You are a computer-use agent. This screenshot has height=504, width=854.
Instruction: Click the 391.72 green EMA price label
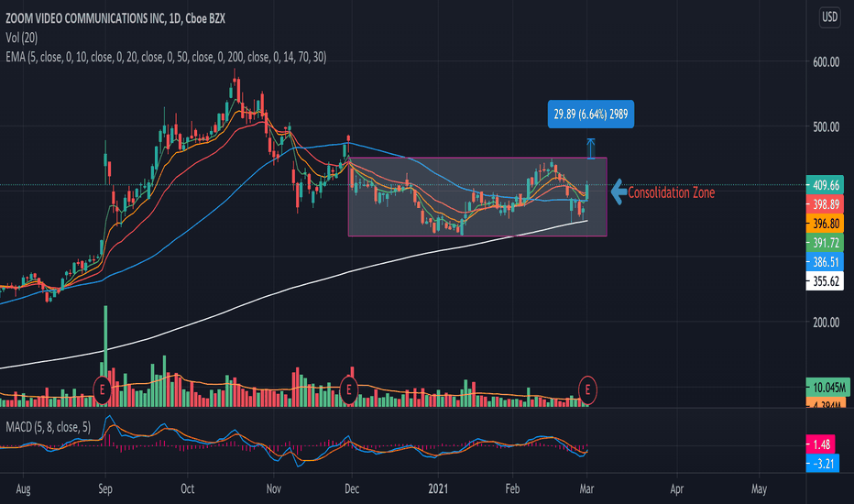[825, 243]
